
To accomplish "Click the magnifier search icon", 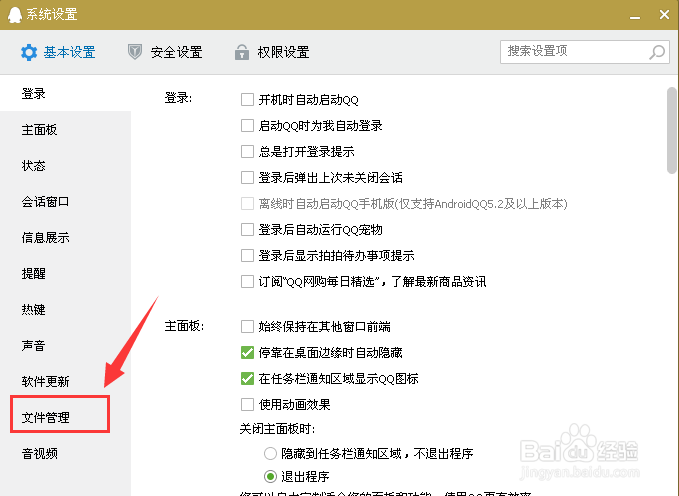I will tap(657, 52).
